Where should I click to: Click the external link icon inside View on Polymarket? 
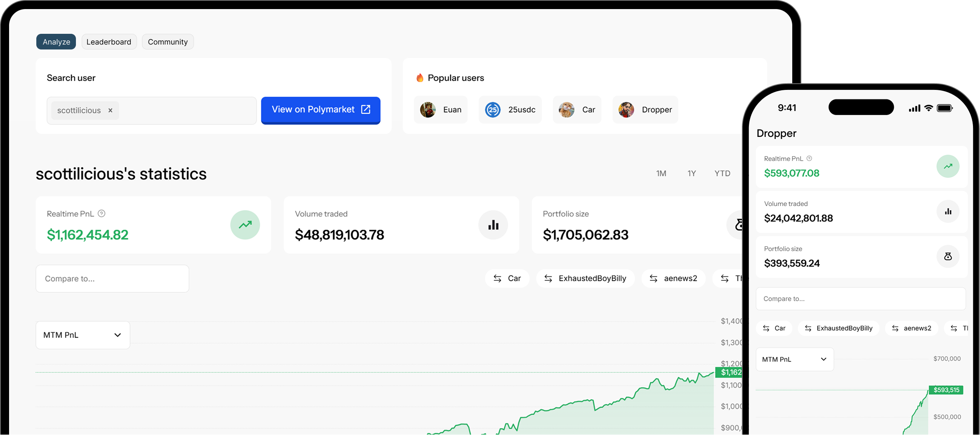coord(366,110)
